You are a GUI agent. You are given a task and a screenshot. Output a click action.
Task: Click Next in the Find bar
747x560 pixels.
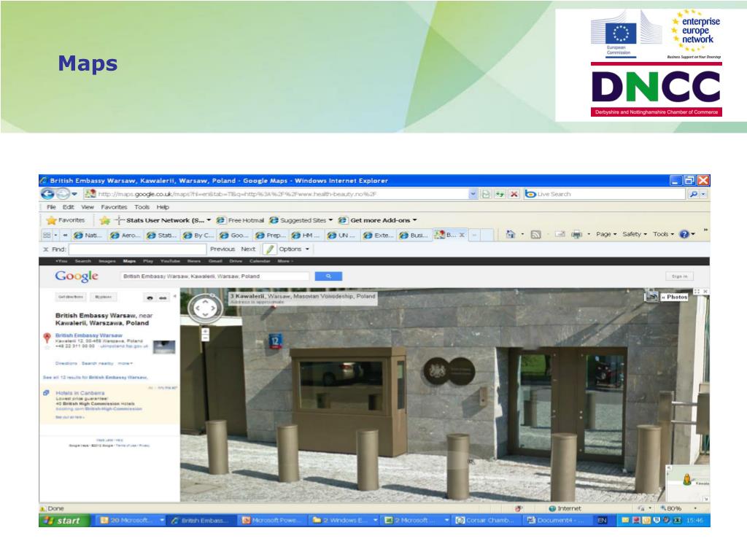point(248,249)
